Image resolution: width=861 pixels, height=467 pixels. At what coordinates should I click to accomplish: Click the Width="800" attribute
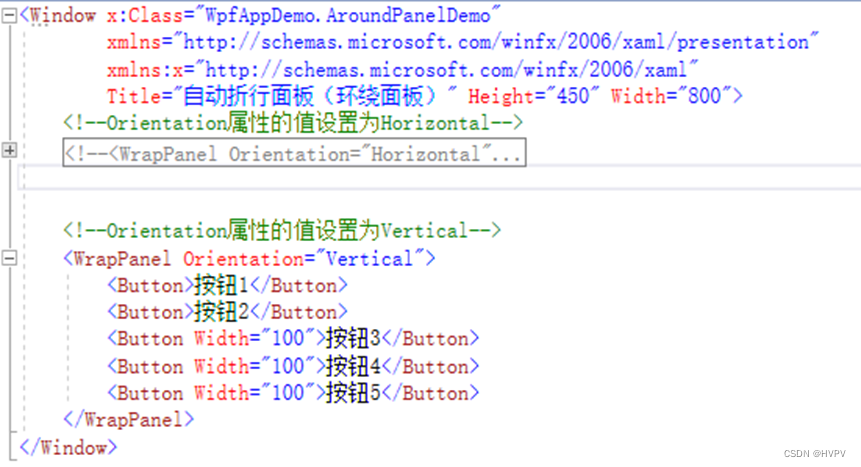670,96
